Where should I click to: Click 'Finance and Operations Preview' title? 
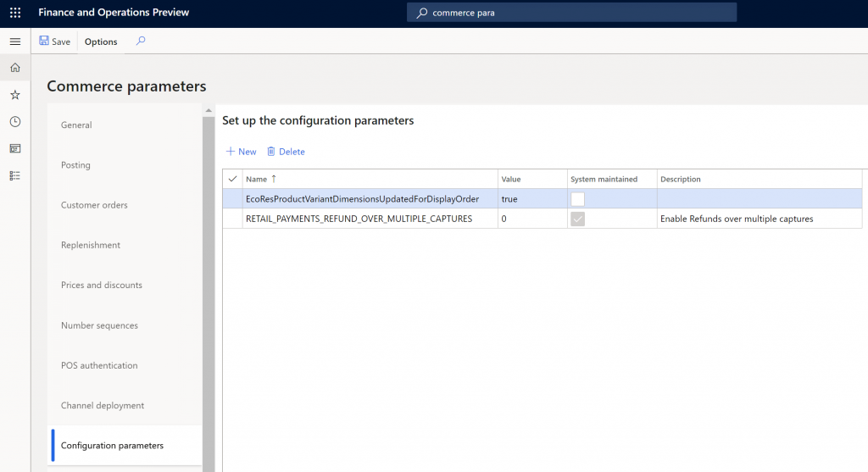(114, 12)
